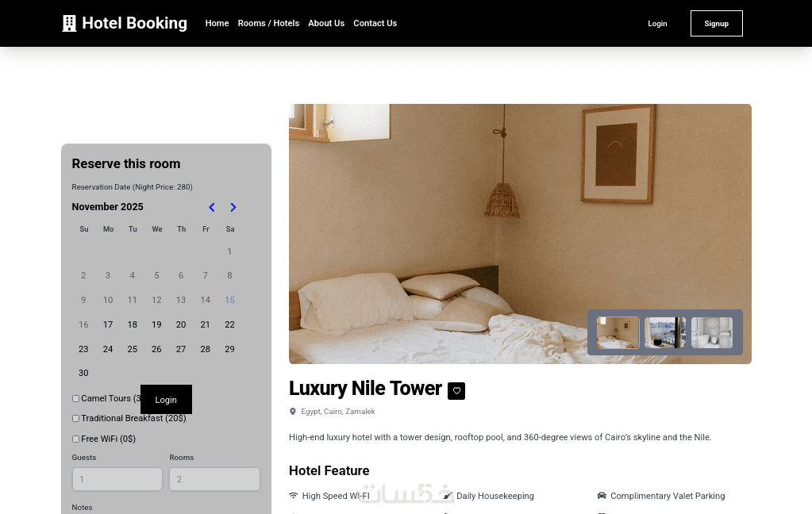812x514 pixels.
Task: Select November 22 on the calendar
Action: tap(229, 324)
